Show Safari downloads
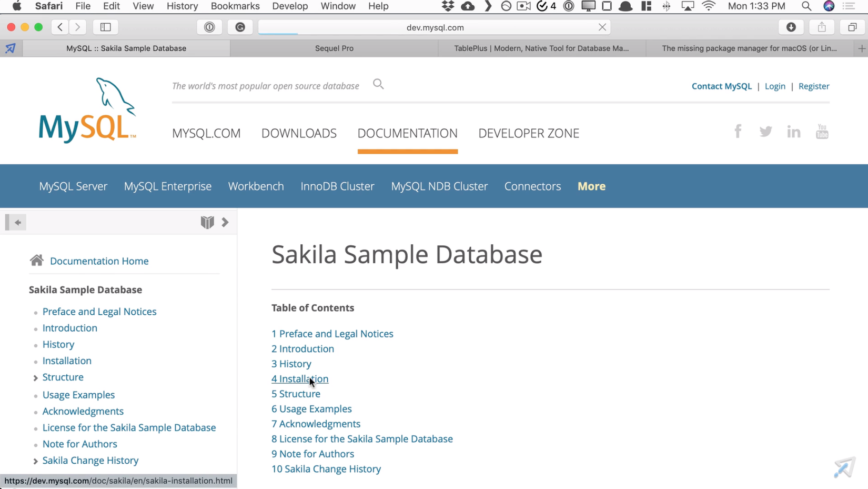Viewport: 868px width, 489px height. (791, 27)
